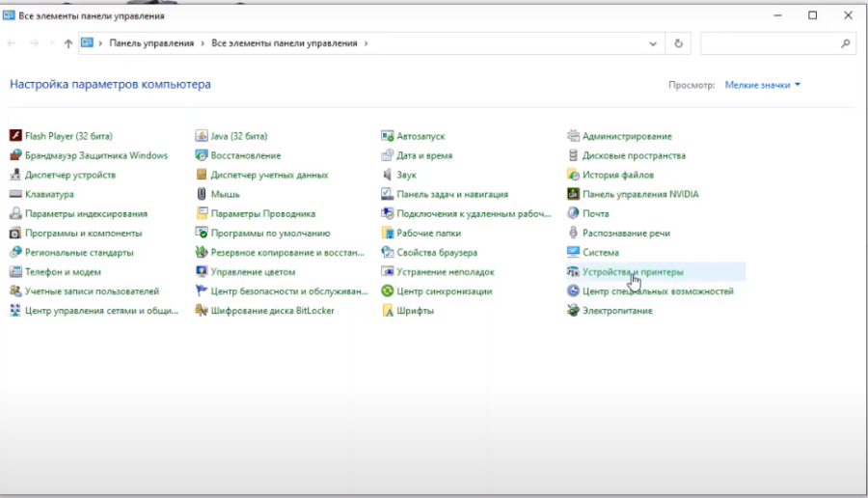Open the Звук speaker icon
The height and width of the screenshot is (498, 868).
coord(388,175)
